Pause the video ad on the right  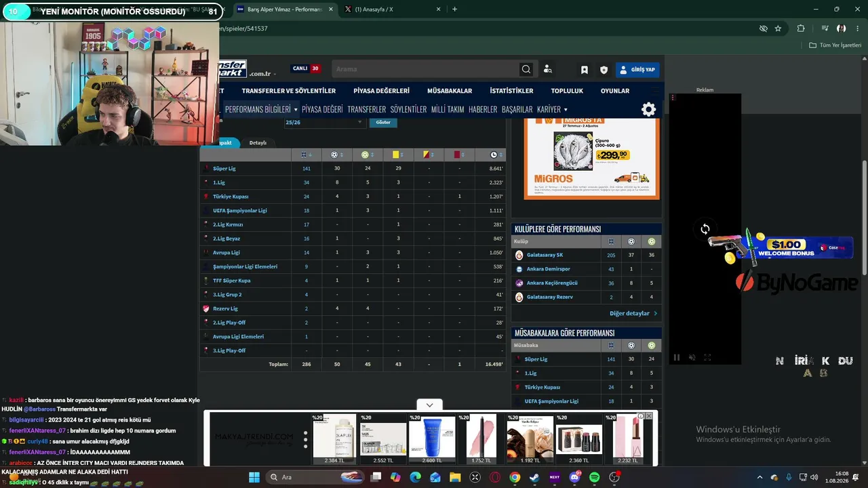tap(676, 357)
